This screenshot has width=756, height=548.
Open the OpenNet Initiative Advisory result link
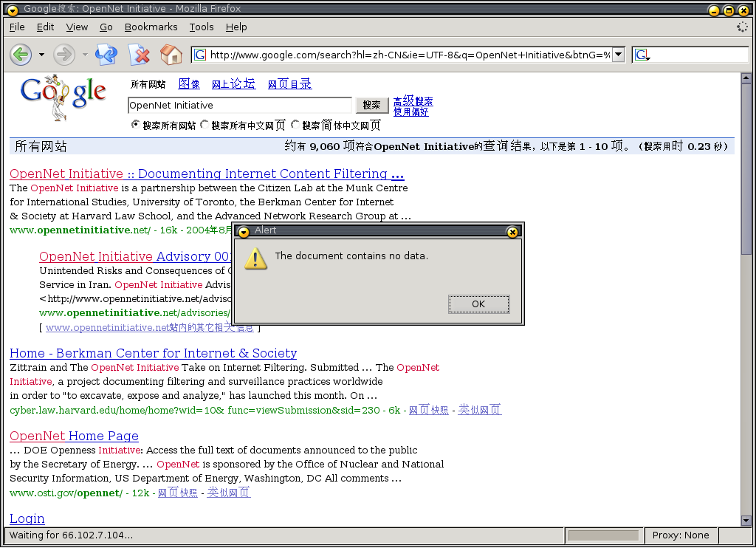click(136, 256)
